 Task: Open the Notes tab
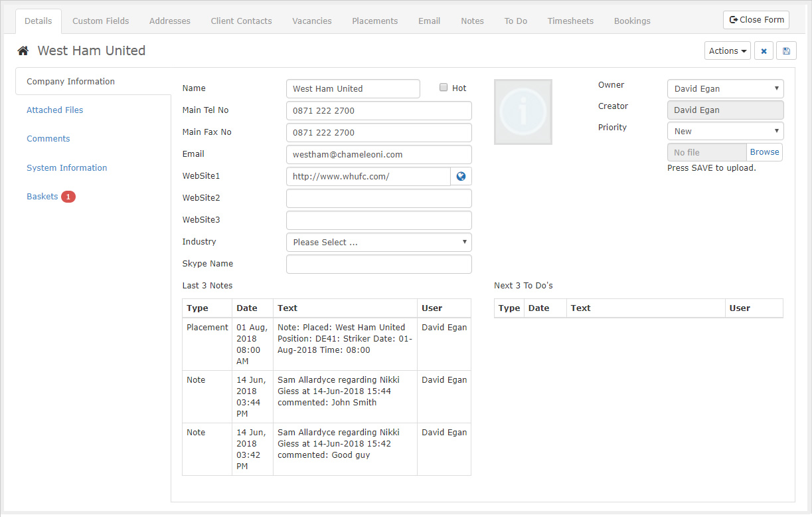click(x=473, y=21)
